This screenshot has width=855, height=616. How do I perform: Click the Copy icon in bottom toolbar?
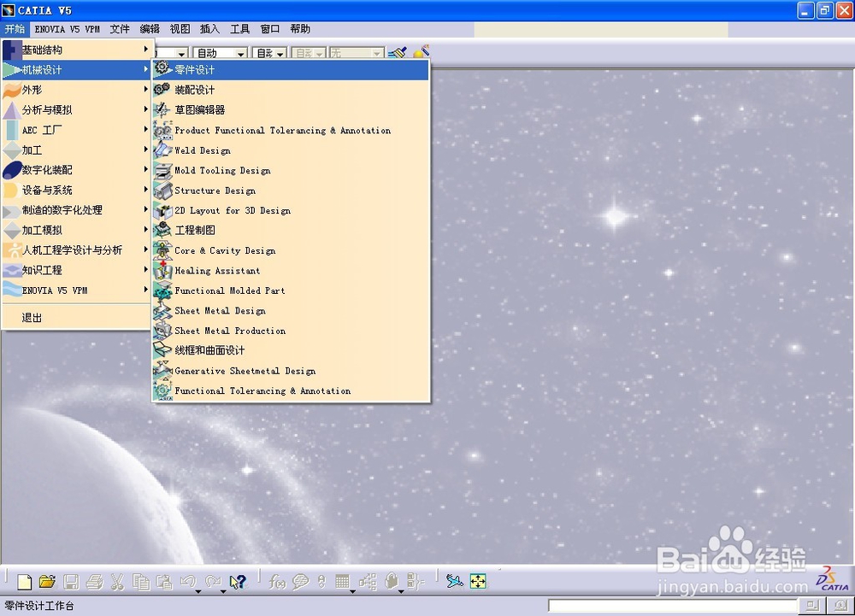pos(141,582)
